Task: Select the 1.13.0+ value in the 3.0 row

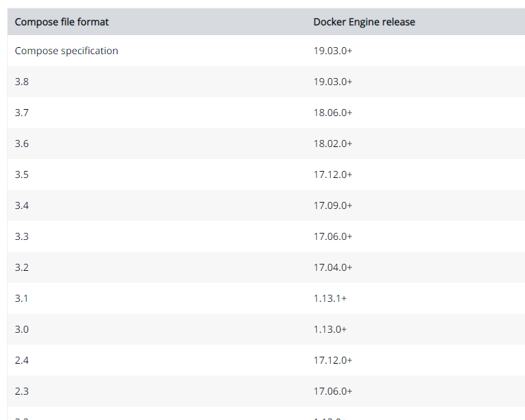Action: click(x=330, y=329)
